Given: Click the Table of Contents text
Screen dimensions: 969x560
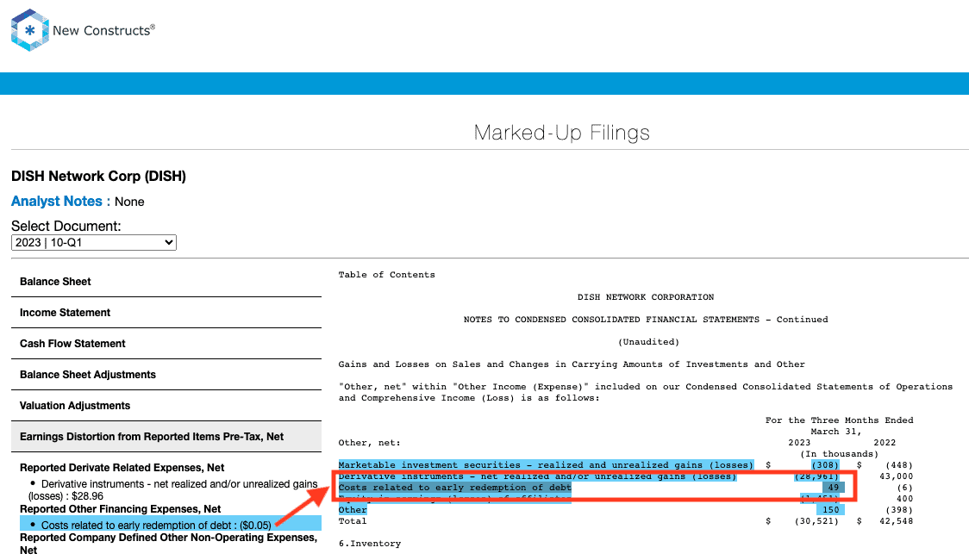Looking at the screenshot, I should (x=386, y=275).
